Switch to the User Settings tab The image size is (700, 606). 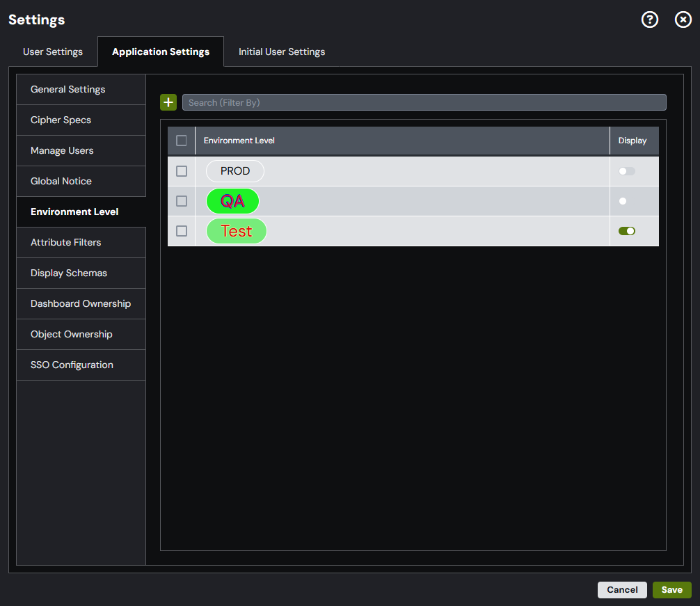click(x=53, y=51)
